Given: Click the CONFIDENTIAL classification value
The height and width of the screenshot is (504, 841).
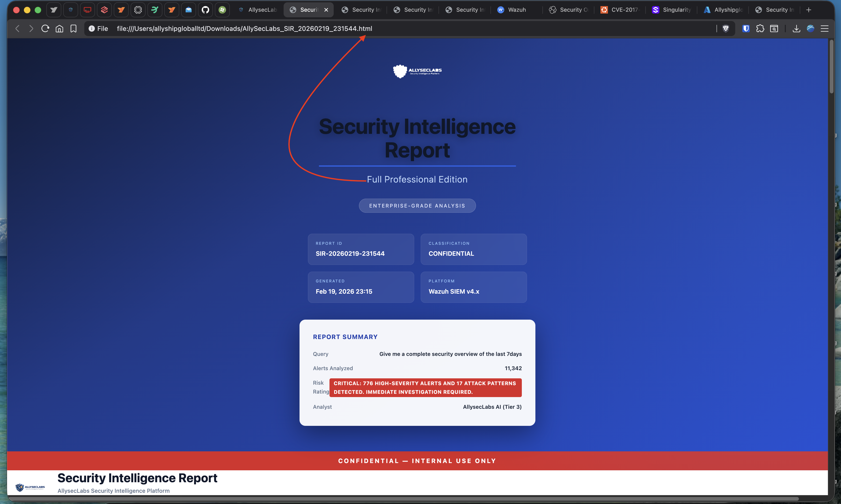Looking at the screenshot, I should (x=451, y=254).
